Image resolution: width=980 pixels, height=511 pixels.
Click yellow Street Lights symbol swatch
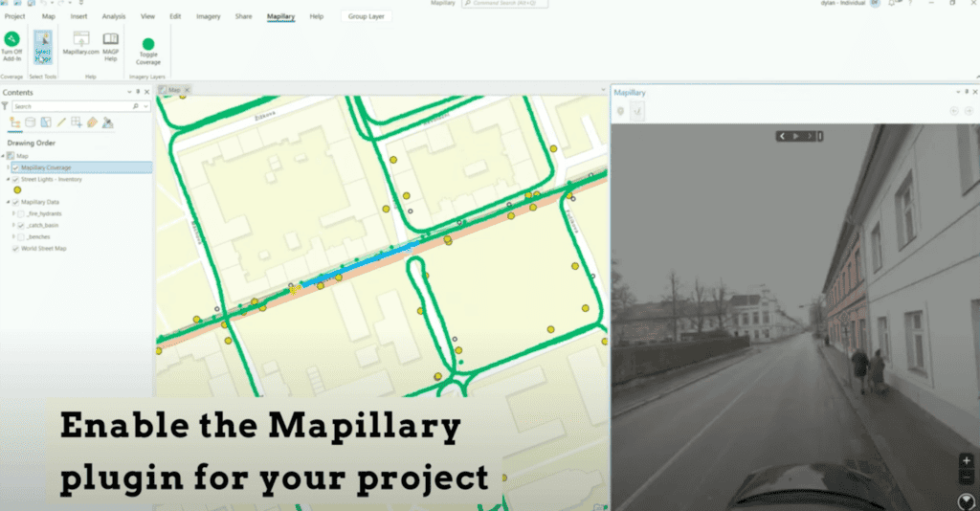16,190
